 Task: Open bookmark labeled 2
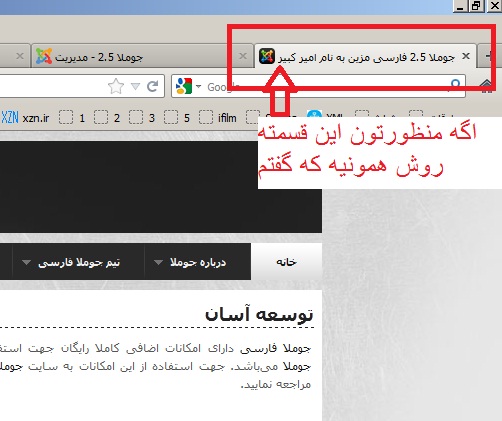107,118
